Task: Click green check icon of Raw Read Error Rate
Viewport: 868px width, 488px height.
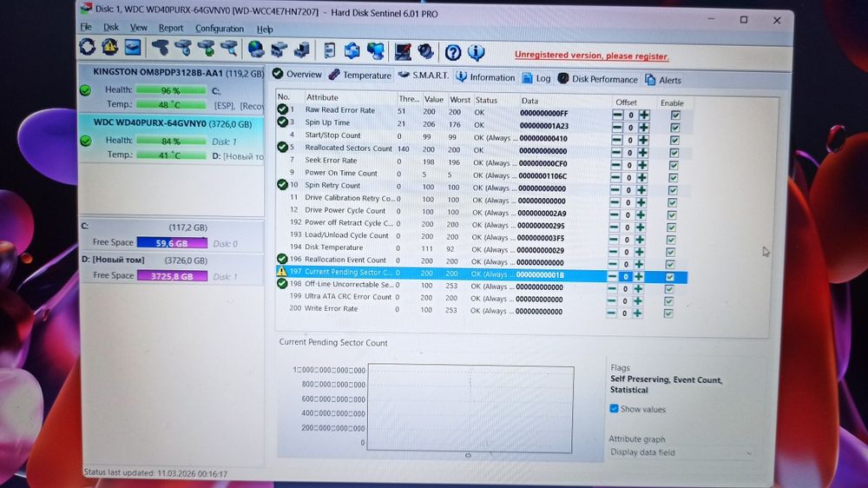Action: pyautogui.click(x=282, y=109)
